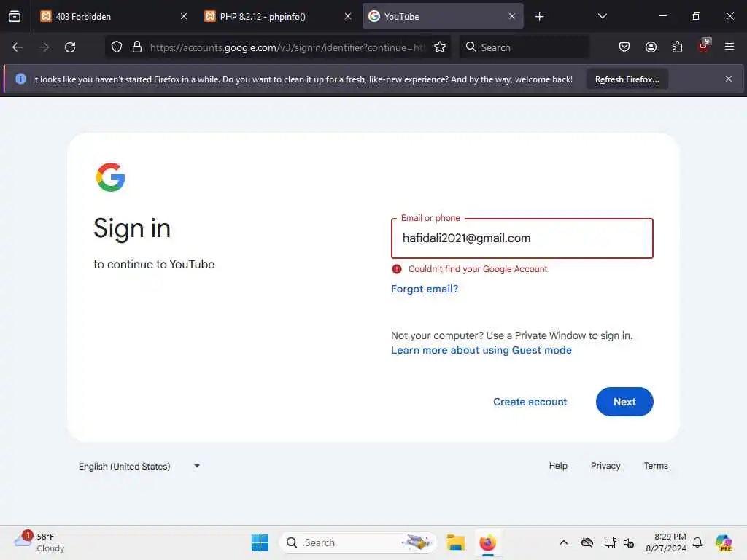The image size is (747, 560).
Task: Click the Firefox View icon
Action: pos(15,17)
